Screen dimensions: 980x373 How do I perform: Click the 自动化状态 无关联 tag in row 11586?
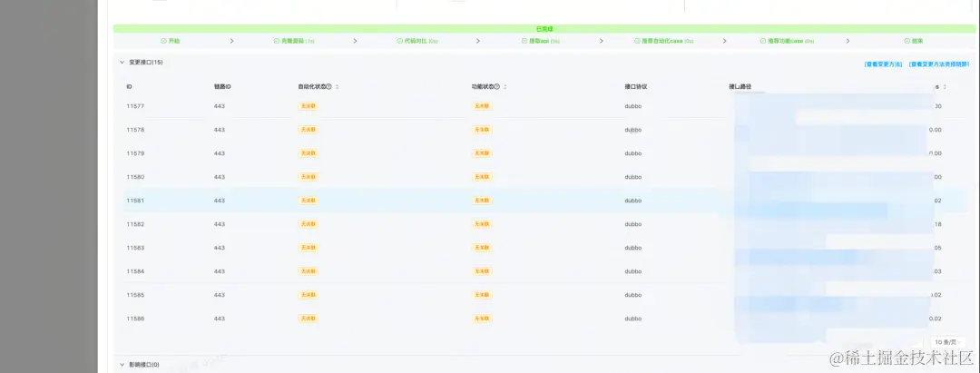[x=309, y=319]
